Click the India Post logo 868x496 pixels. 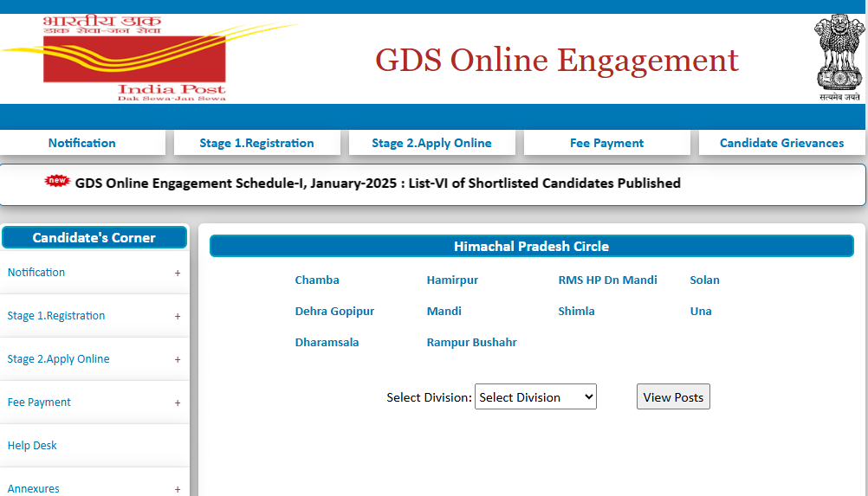pos(134,59)
